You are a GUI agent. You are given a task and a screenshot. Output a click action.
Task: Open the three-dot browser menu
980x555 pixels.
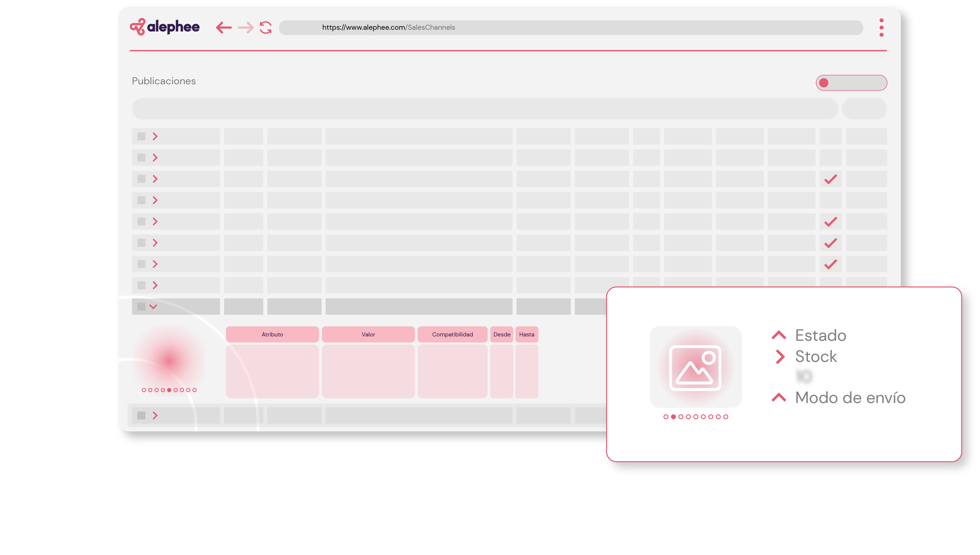click(881, 27)
